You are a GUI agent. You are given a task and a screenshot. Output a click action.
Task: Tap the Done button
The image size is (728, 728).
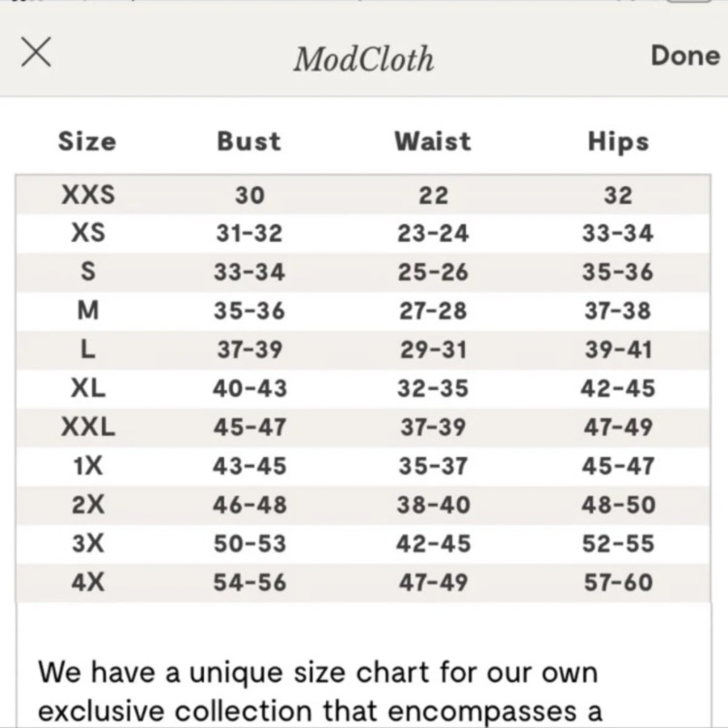pos(684,55)
